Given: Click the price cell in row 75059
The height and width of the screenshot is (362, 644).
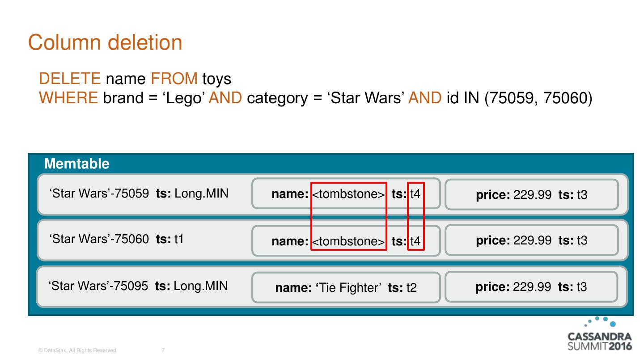Looking at the screenshot, I should coord(531,195).
